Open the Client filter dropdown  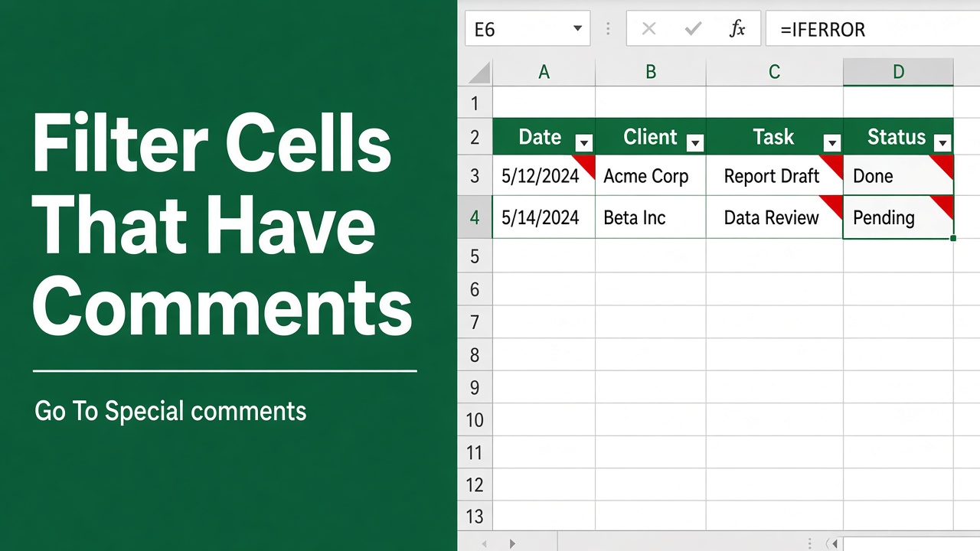[x=695, y=142]
